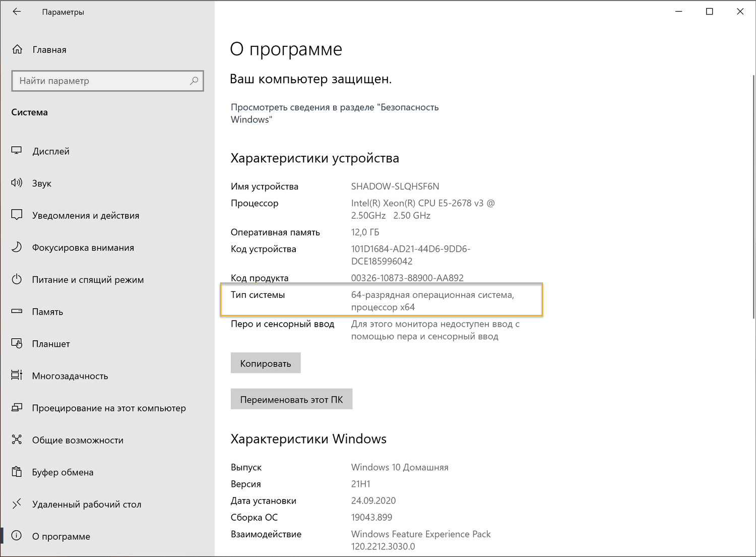The width and height of the screenshot is (756, 557).
Task: Click the Буфер обмена clipboard icon
Action: click(17, 472)
